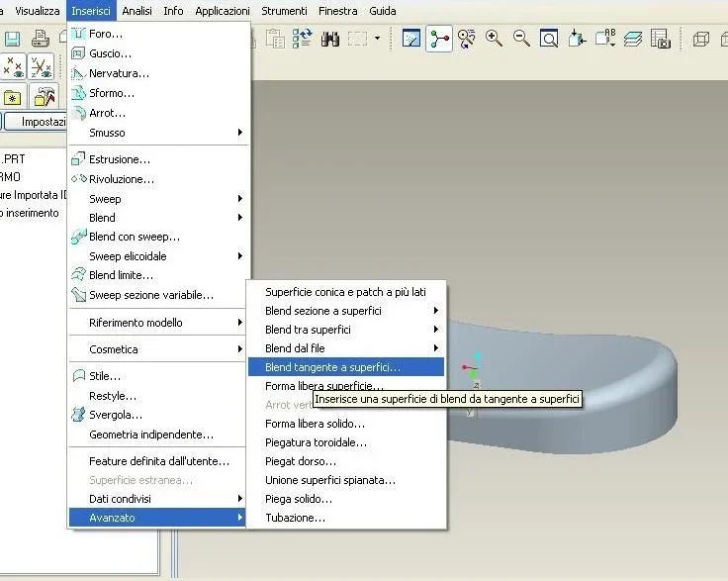Switch to Wireframe display cube icon

coord(701,39)
